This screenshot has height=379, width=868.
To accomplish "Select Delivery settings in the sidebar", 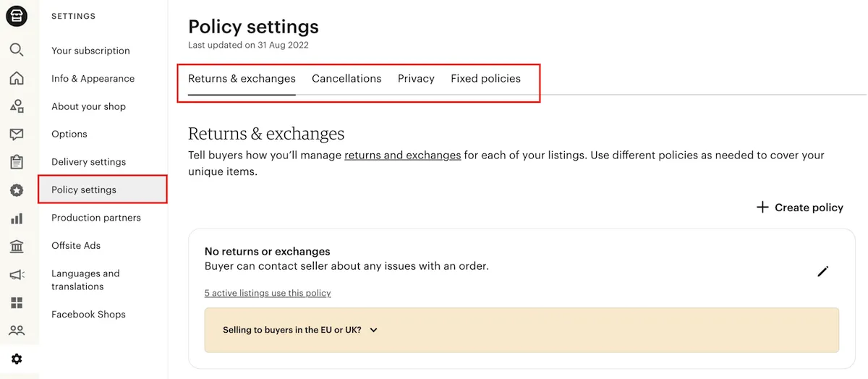I will [88, 162].
